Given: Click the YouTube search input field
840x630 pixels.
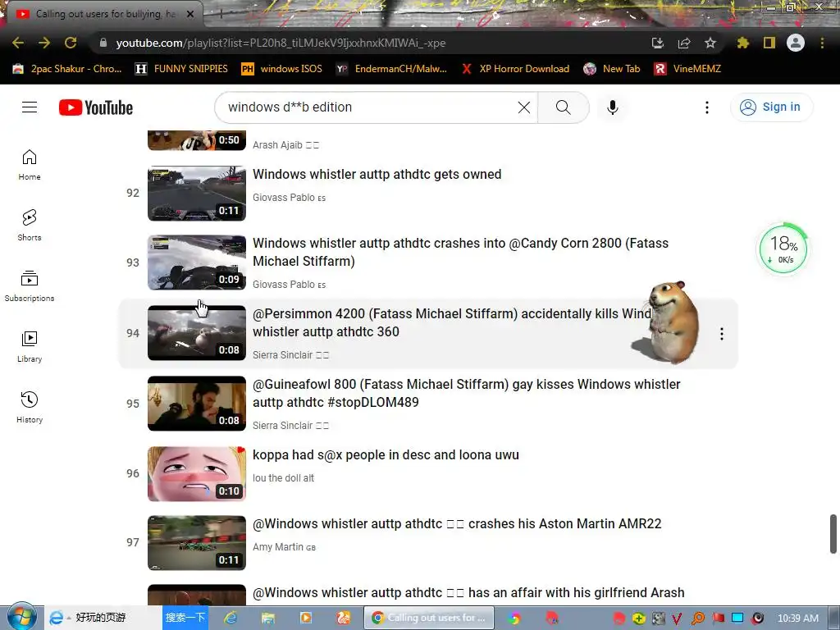Looking at the screenshot, I should click(x=370, y=107).
